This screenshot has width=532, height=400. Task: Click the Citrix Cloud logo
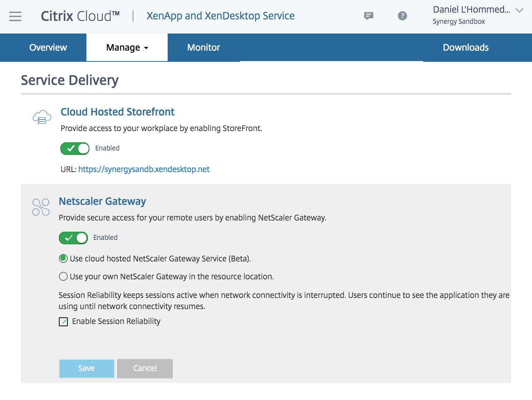point(80,16)
